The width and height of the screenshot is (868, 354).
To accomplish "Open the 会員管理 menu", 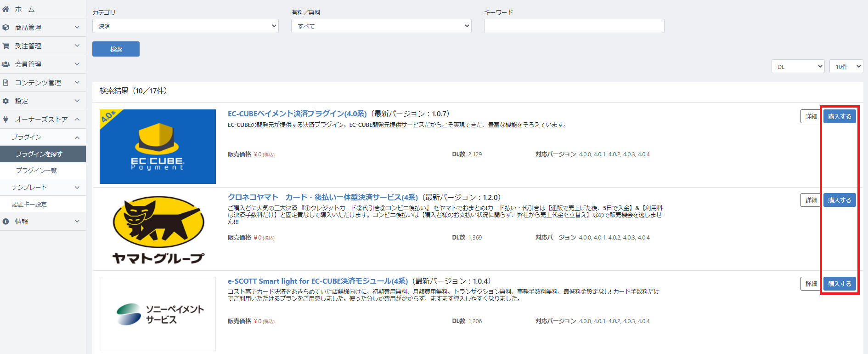I will 43,64.
